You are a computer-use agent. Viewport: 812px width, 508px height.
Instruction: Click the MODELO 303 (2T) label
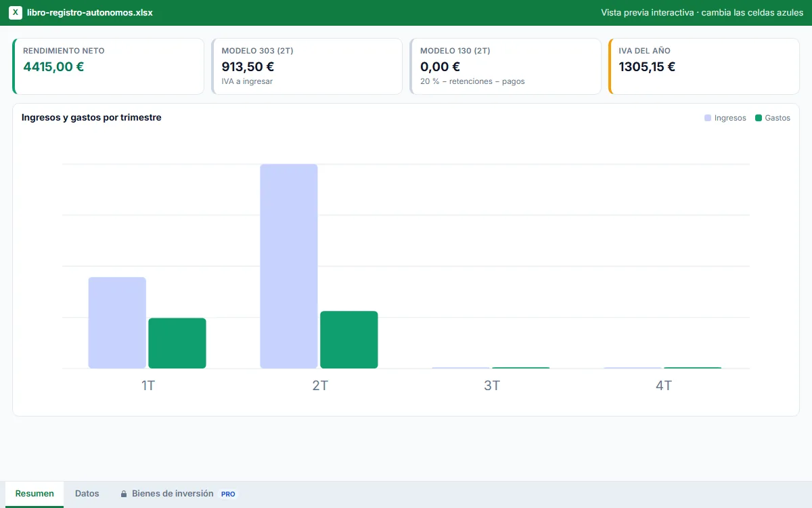click(257, 51)
